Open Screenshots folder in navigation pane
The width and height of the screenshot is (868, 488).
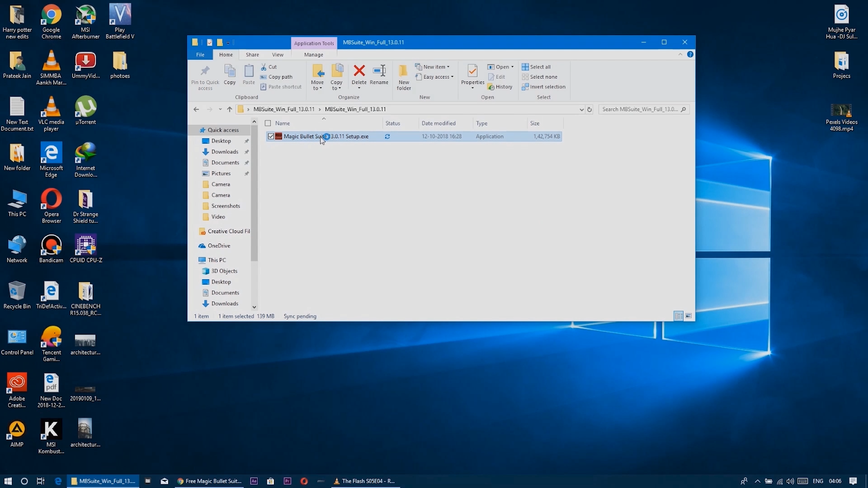tap(226, 206)
